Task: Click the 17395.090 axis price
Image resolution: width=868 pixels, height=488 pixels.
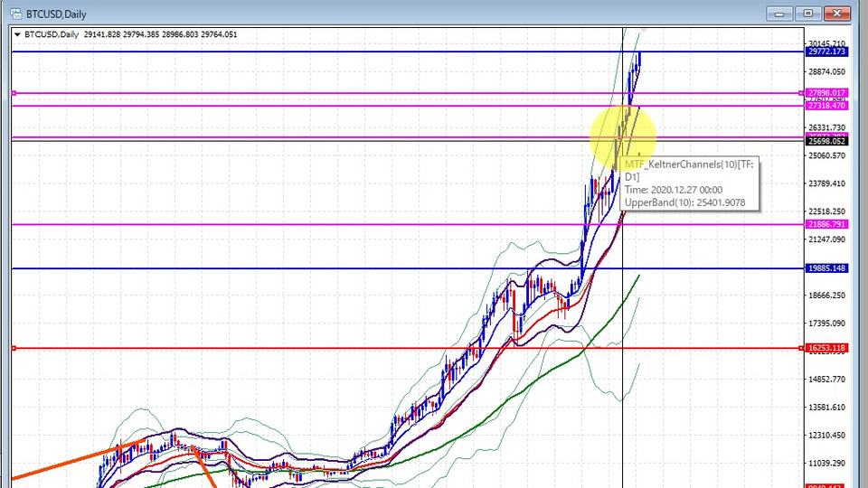Action: 827,324
